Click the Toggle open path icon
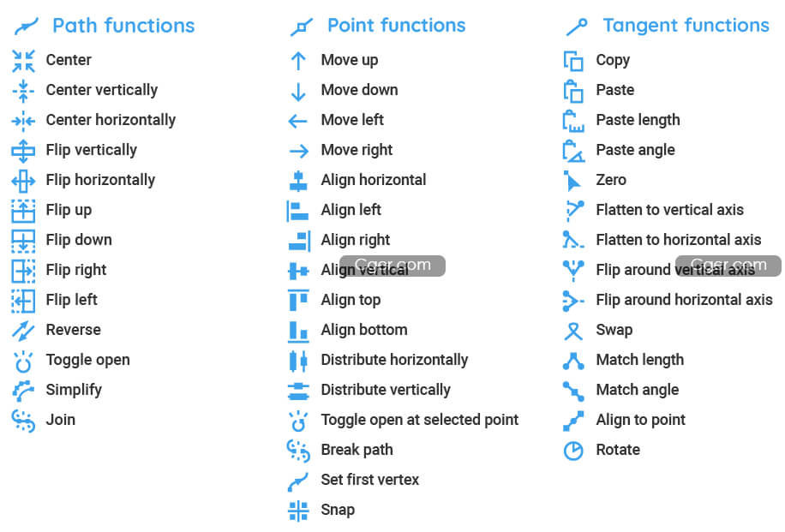This screenshot has width=785, height=532. pos(23,362)
